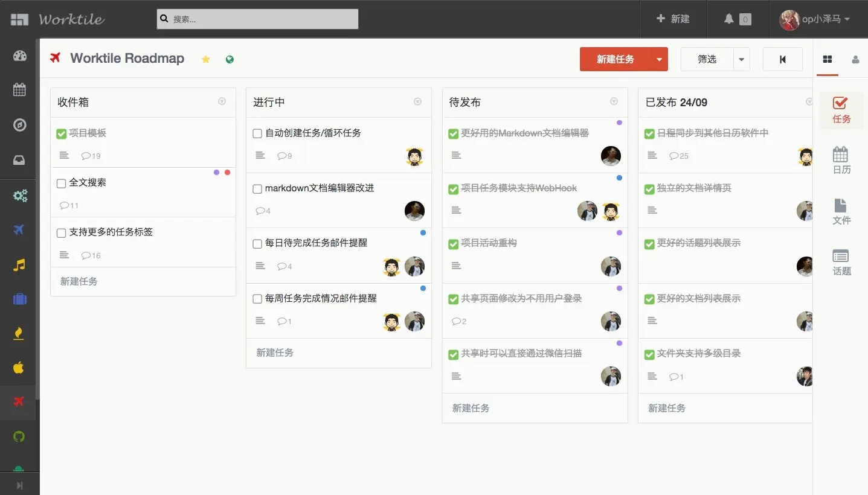Open the inbox tray icon in left sidebar
The width and height of the screenshot is (868, 495).
[x=19, y=161]
